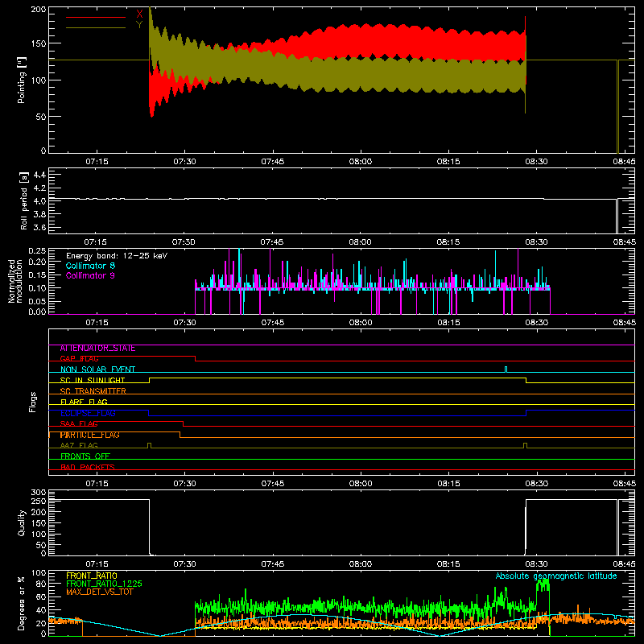Image resolution: width=644 pixels, height=644 pixels.
Task: Click the Quality axis title
Action: pos(22,522)
